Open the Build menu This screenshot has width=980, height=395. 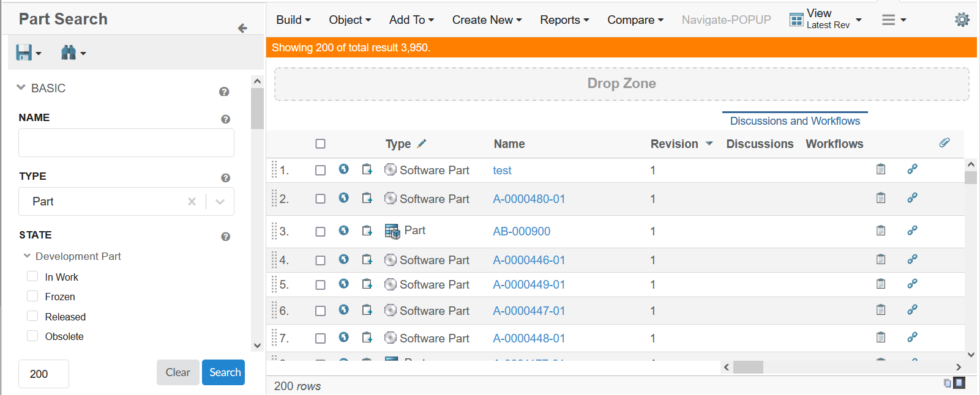[293, 20]
